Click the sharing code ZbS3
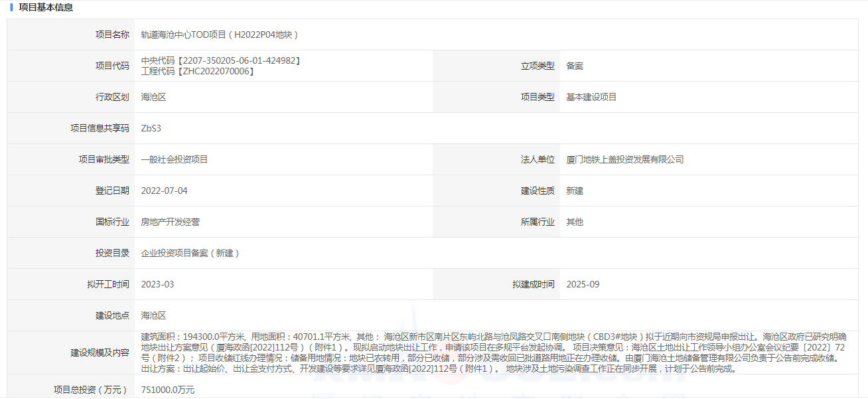 pos(151,128)
